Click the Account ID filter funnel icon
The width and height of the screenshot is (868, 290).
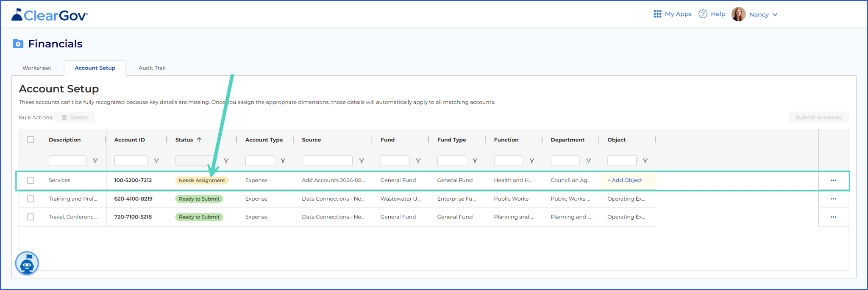(x=156, y=161)
